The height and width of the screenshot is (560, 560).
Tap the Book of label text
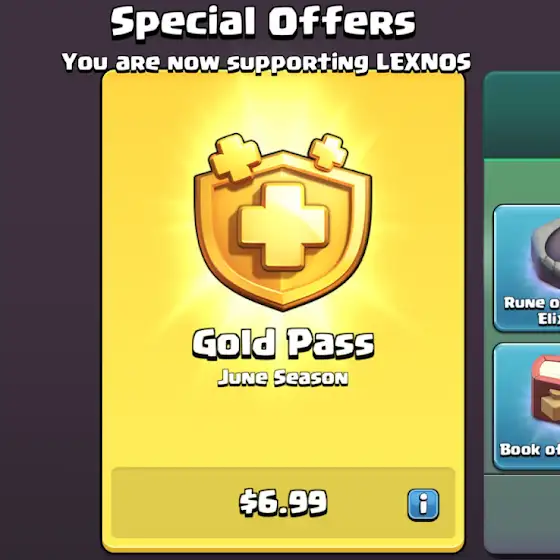tap(530, 449)
